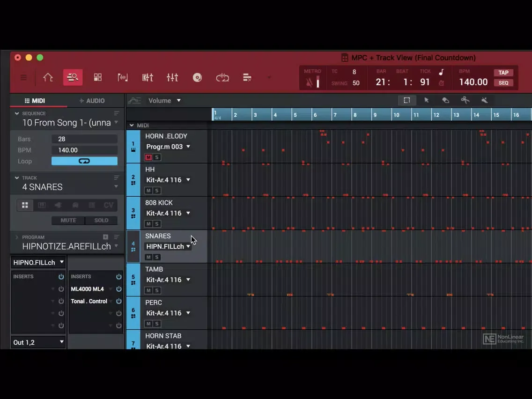Adjust the metronome level slider
The height and width of the screenshot is (399, 532).
(x=318, y=82)
